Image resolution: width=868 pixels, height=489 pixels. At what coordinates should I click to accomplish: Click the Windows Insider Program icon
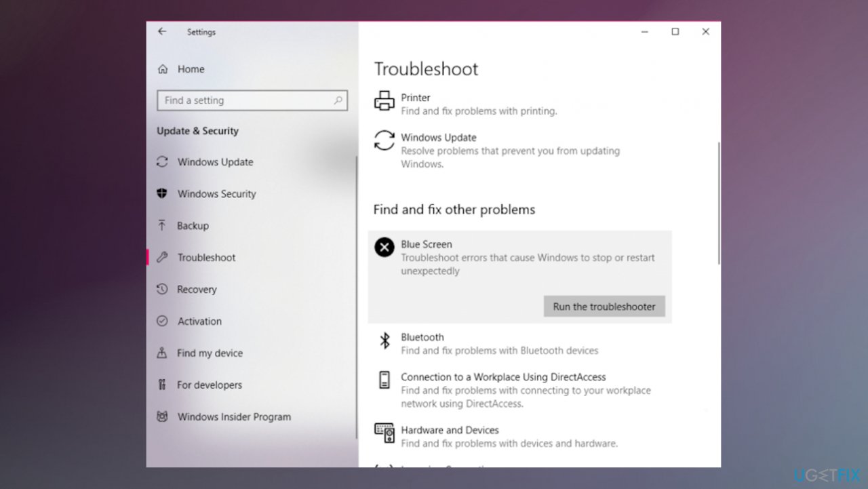point(162,417)
